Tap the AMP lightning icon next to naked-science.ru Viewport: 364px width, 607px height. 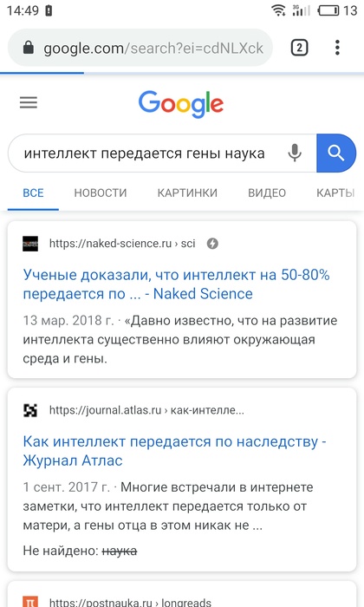[212, 244]
